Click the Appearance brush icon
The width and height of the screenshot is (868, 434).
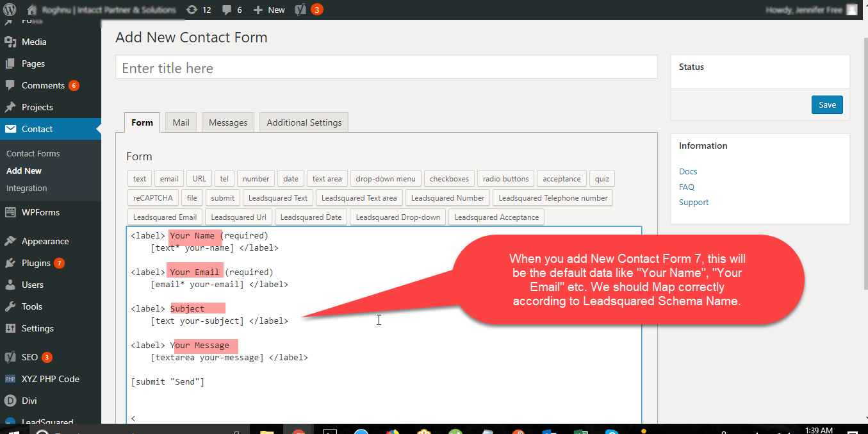click(x=10, y=241)
